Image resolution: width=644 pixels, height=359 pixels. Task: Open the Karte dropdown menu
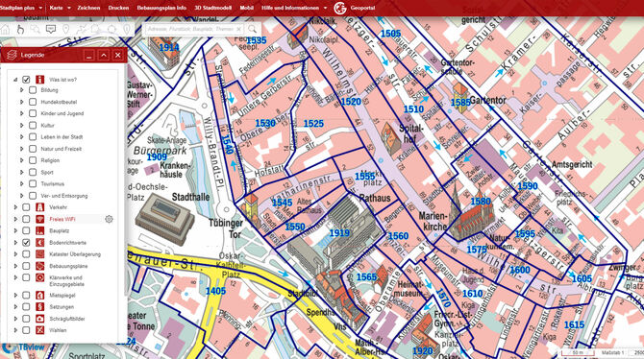pyautogui.click(x=60, y=8)
